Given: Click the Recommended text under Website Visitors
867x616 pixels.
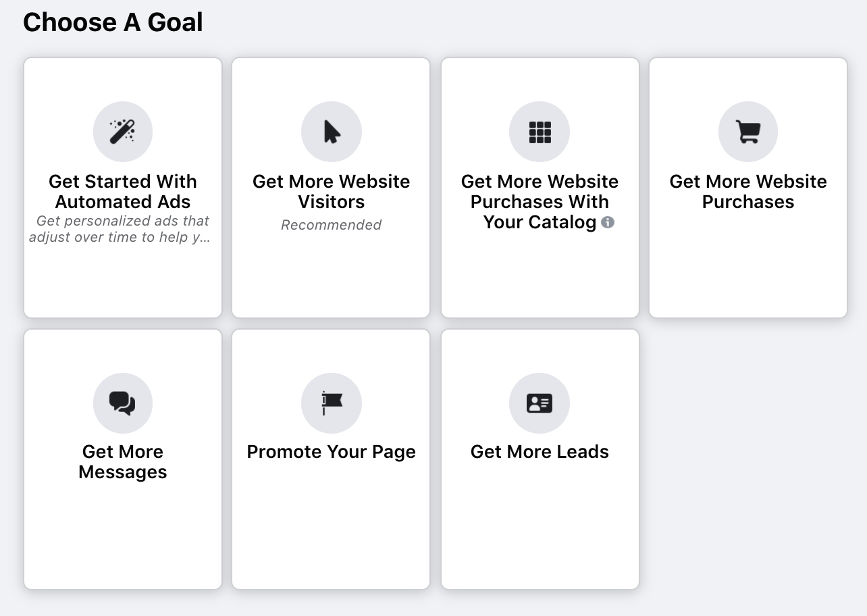Looking at the screenshot, I should point(332,225).
